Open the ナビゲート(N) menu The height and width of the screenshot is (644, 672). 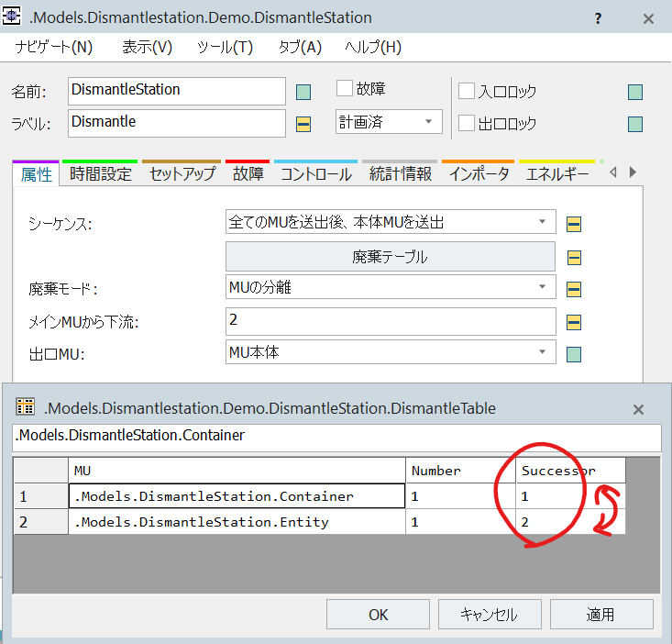(x=54, y=47)
